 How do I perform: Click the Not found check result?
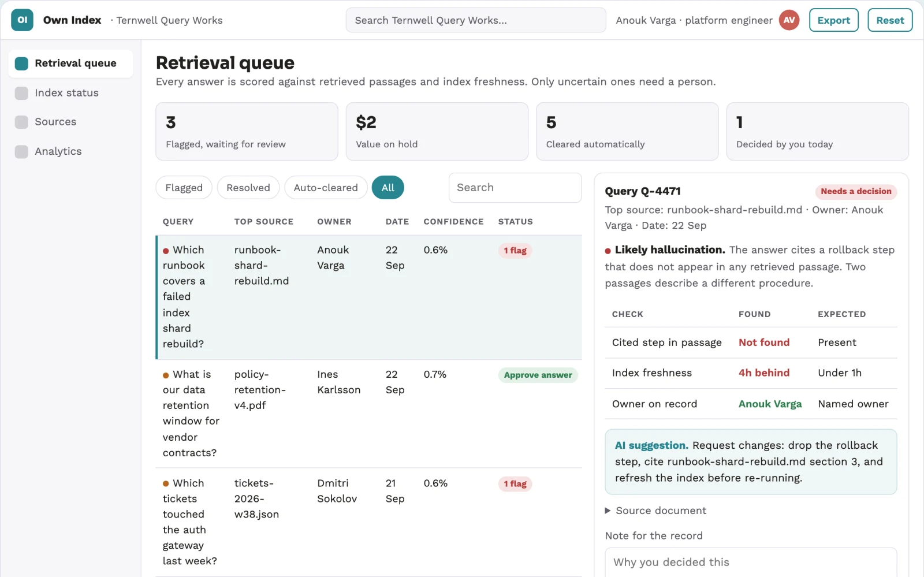764,343
